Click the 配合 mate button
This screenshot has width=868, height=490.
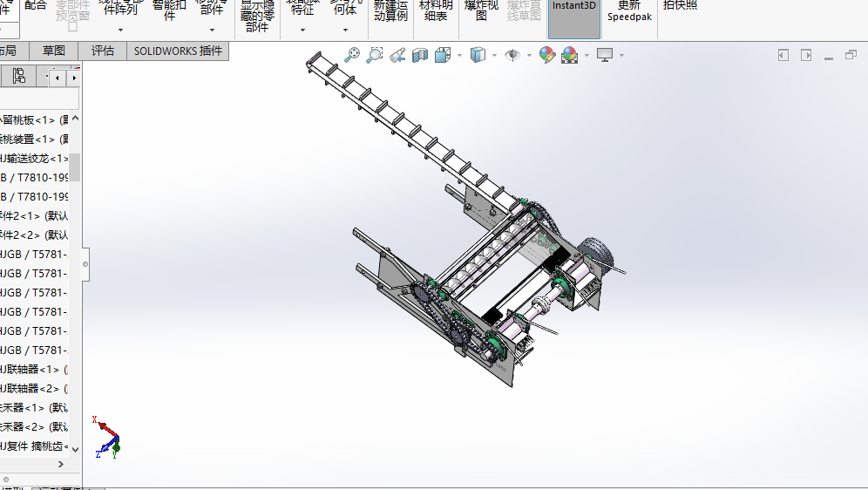point(36,5)
